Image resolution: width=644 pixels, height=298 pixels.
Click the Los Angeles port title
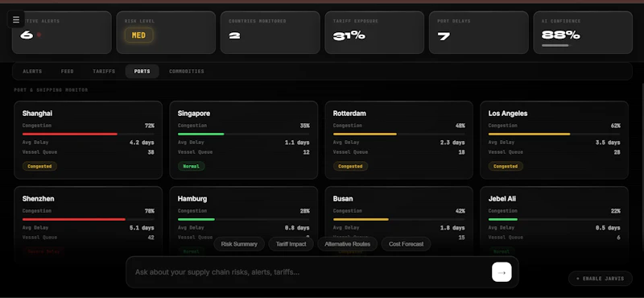[x=508, y=114]
